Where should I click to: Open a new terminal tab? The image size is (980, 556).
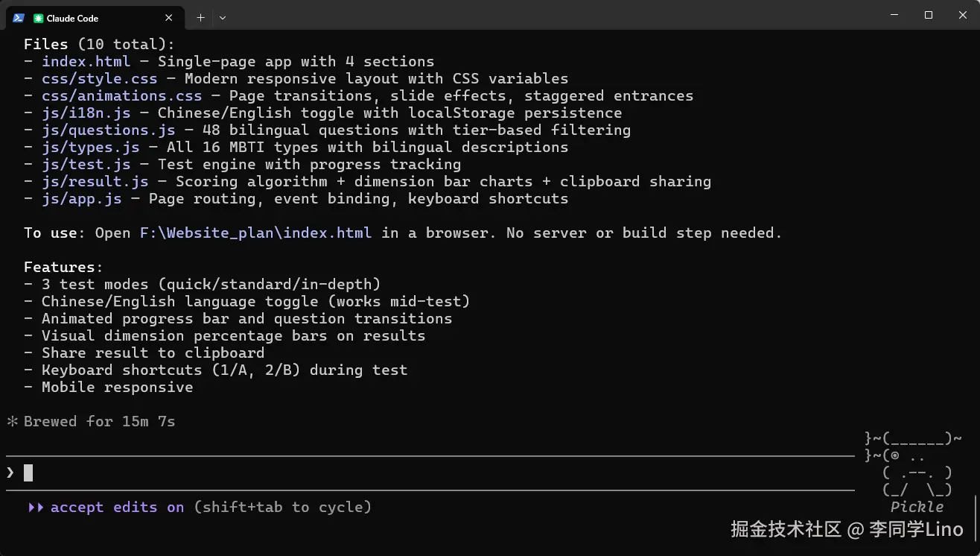pyautogui.click(x=200, y=17)
